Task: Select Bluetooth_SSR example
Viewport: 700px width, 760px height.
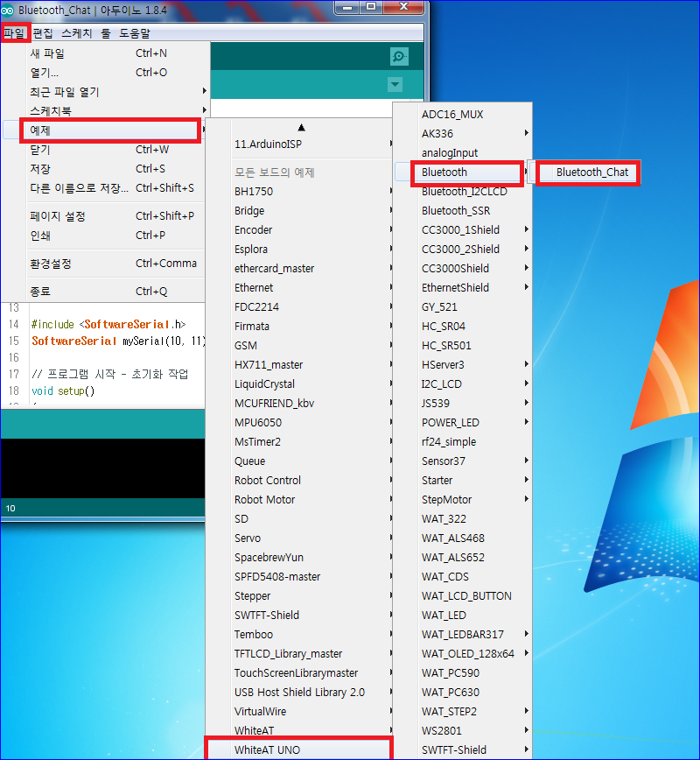Action: [463, 211]
